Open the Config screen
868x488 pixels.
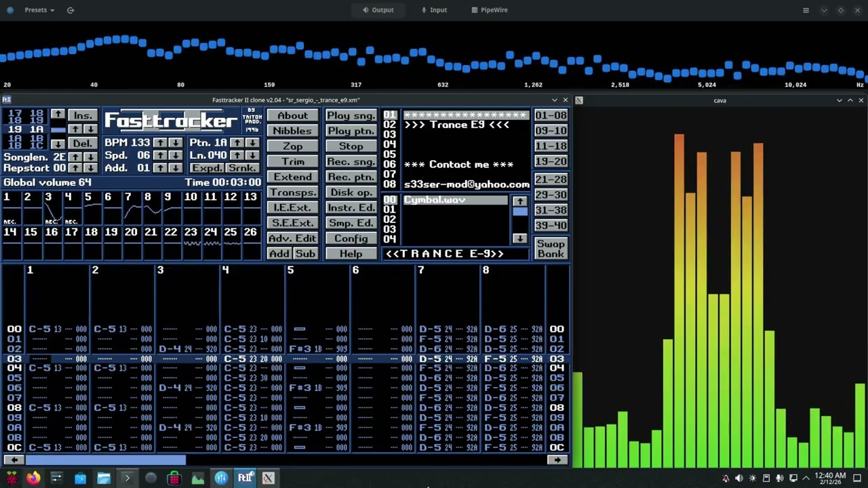point(351,239)
